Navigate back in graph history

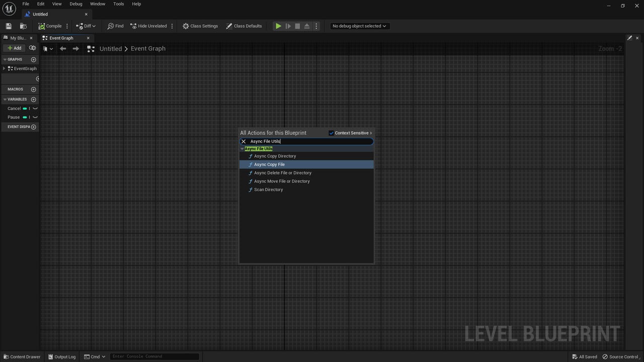tap(63, 49)
